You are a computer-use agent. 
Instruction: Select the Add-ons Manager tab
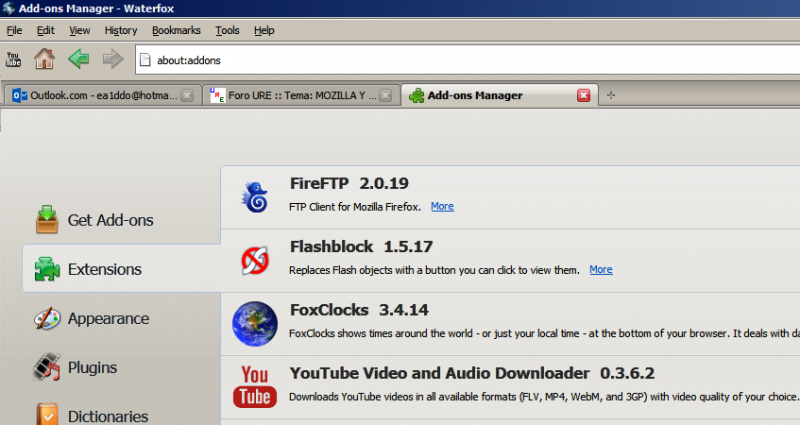click(500, 95)
